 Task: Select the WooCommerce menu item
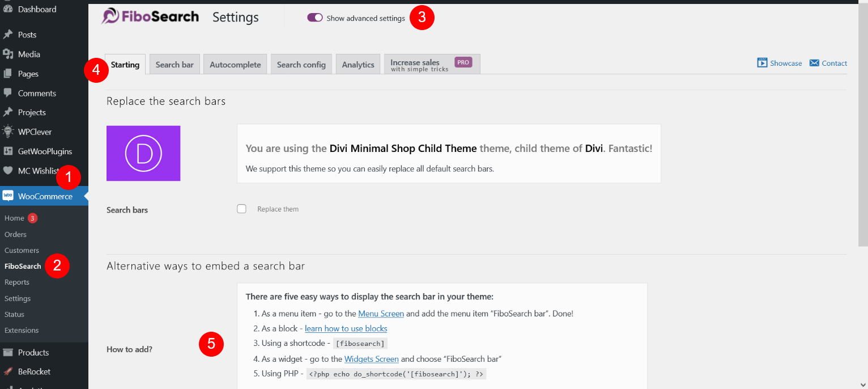click(44, 196)
